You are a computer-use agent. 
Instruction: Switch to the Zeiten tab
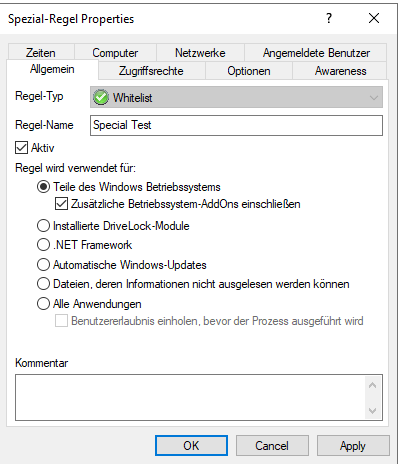point(41,53)
